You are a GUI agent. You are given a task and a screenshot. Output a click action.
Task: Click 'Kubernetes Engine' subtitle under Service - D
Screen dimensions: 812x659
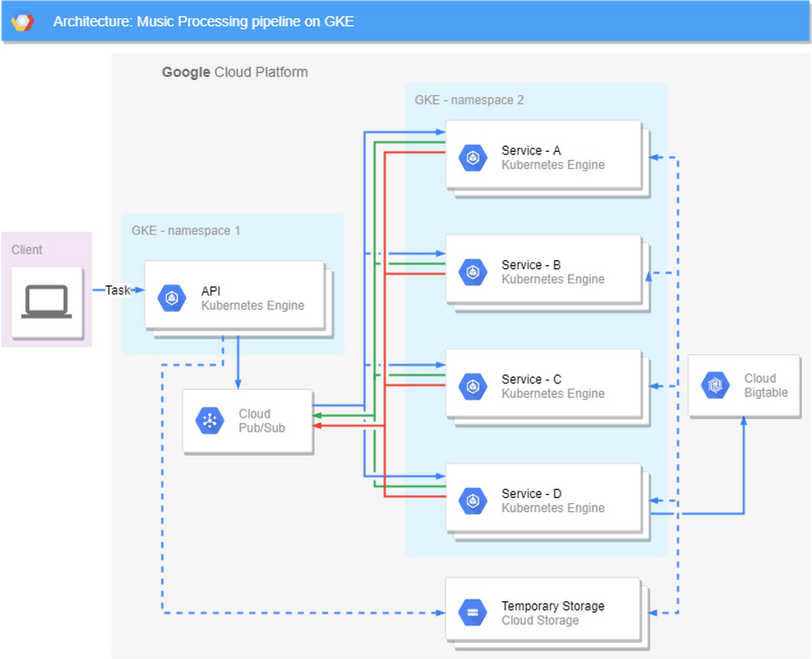[553, 509]
